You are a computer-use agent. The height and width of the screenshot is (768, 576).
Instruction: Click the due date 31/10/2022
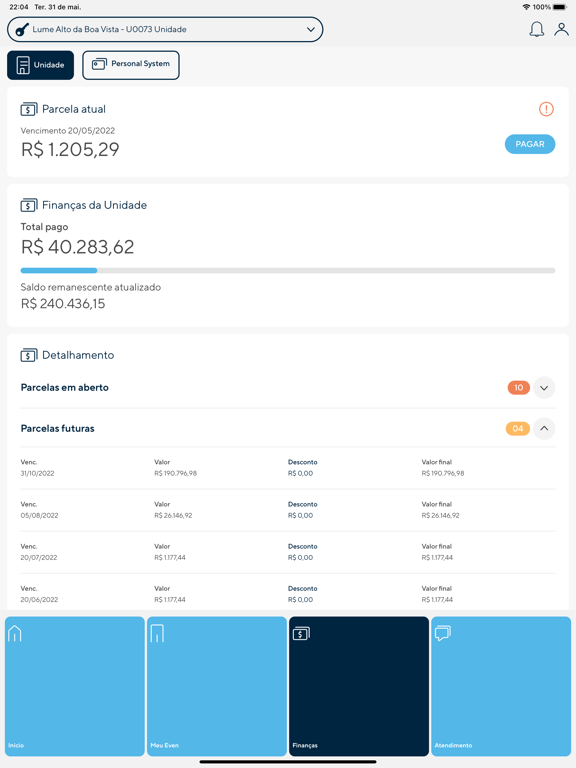click(38, 474)
